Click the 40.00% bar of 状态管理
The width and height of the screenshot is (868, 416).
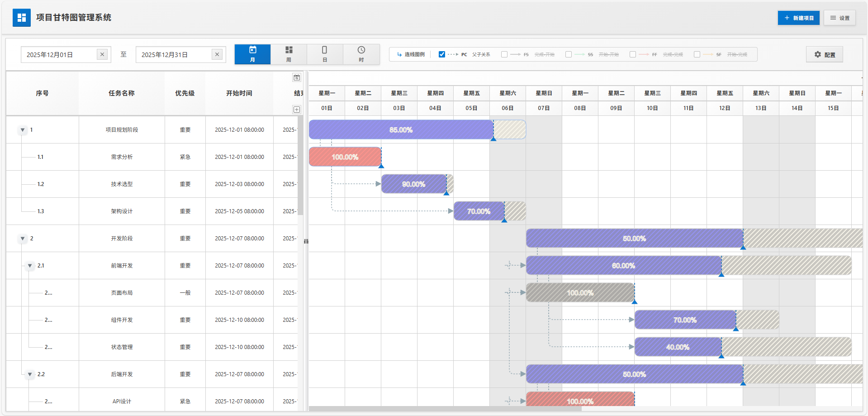(x=678, y=347)
